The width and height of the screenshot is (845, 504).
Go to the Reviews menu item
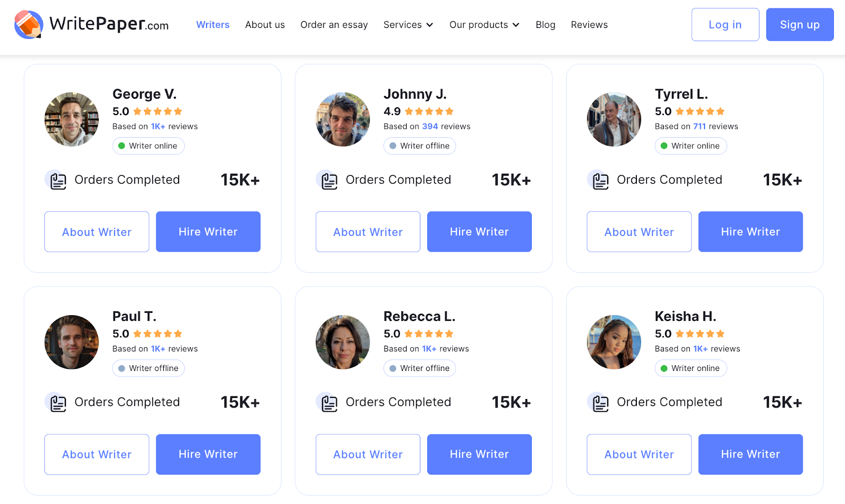pos(589,25)
